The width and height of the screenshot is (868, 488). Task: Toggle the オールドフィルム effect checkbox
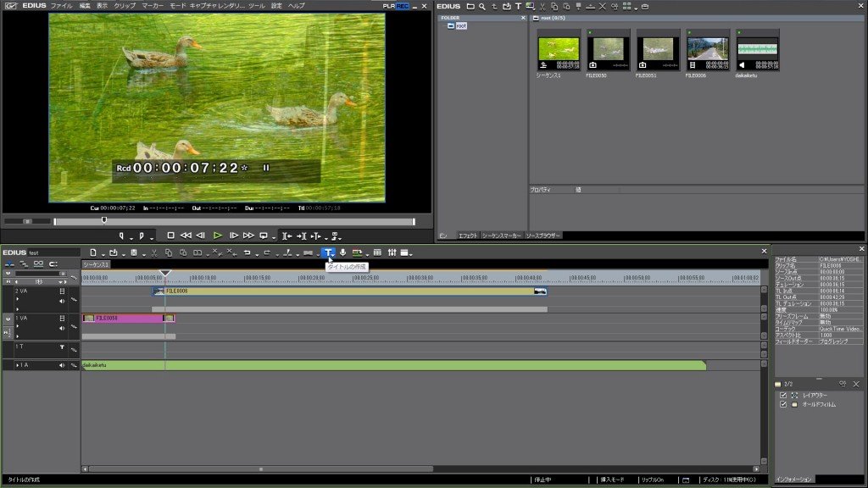point(782,404)
